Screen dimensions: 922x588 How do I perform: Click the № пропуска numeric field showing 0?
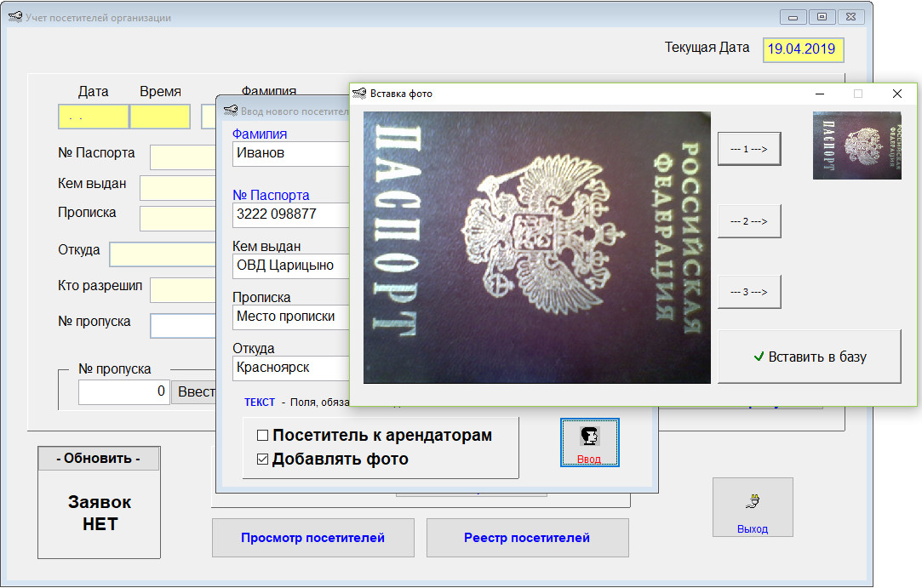[124, 392]
